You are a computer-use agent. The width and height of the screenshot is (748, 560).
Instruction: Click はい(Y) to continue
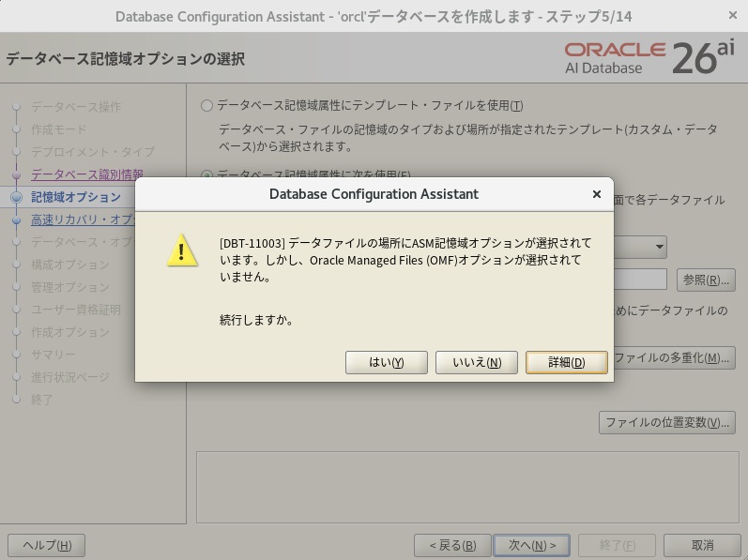[x=387, y=363]
